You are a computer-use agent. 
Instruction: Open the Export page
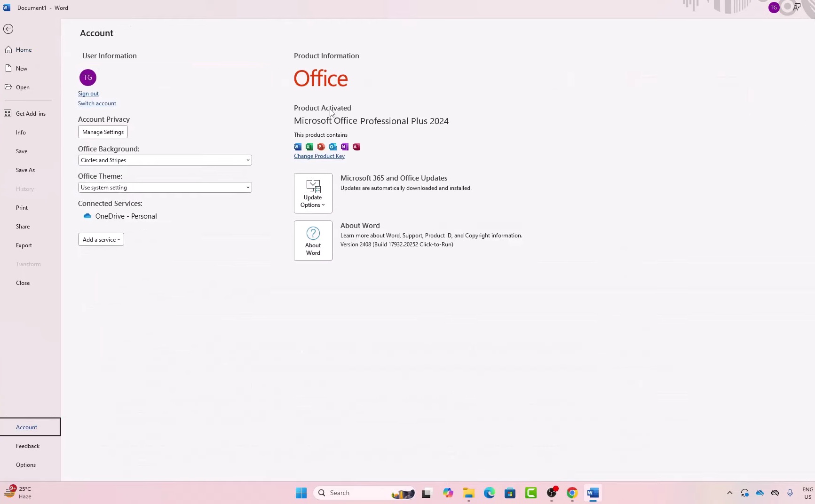point(24,245)
